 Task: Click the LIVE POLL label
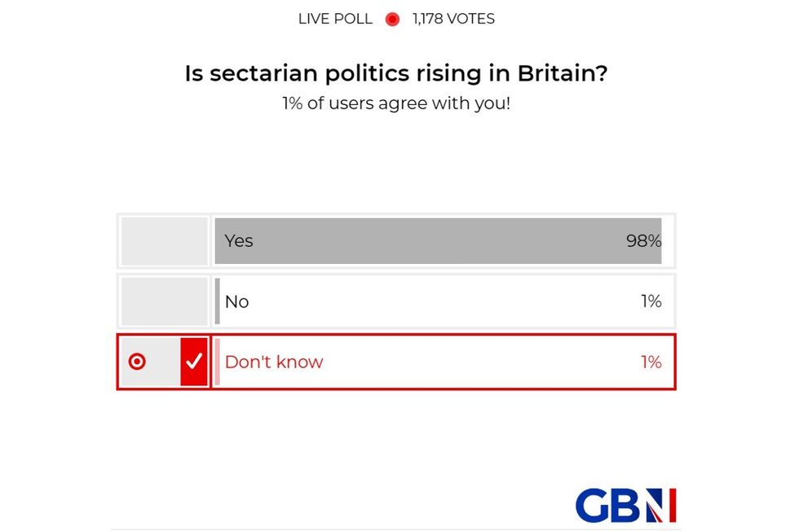click(334, 18)
